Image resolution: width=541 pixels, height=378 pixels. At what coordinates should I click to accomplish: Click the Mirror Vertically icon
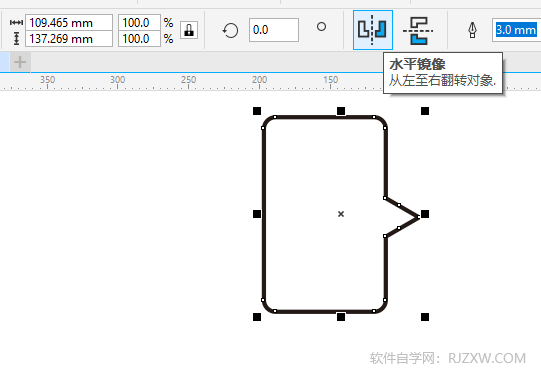click(x=418, y=30)
